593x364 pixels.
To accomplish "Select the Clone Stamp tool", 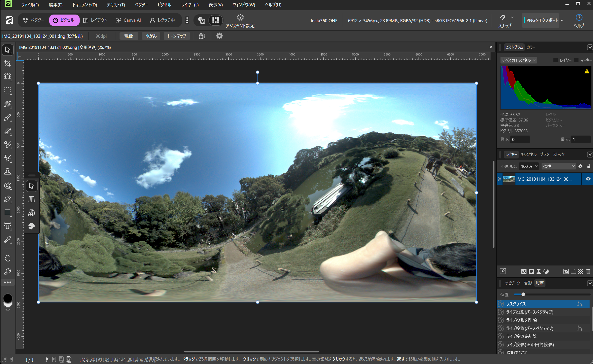I will coord(7,172).
